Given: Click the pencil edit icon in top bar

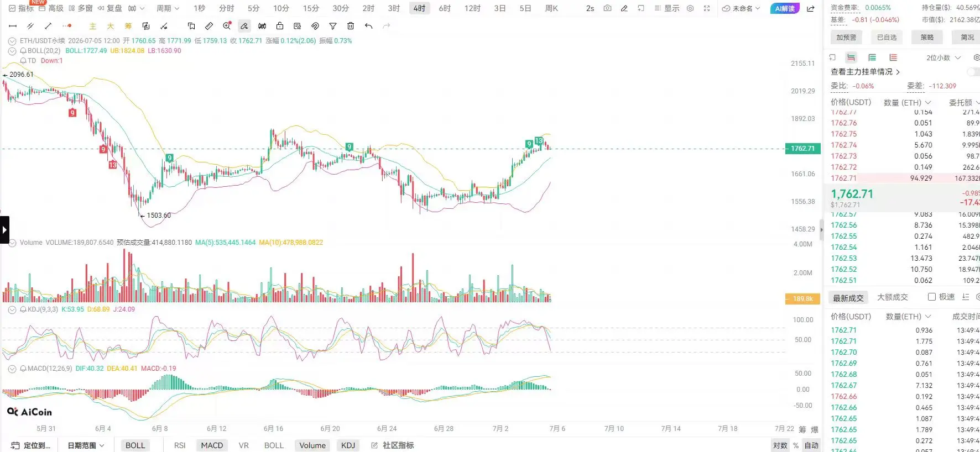Looking at the screenshot, I should point(624,8).
